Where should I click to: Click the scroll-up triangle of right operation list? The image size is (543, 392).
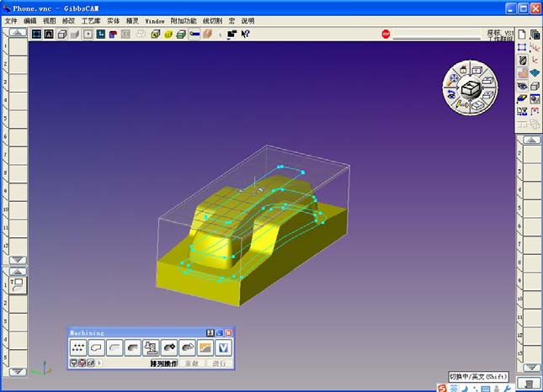(x=531, y=140)
